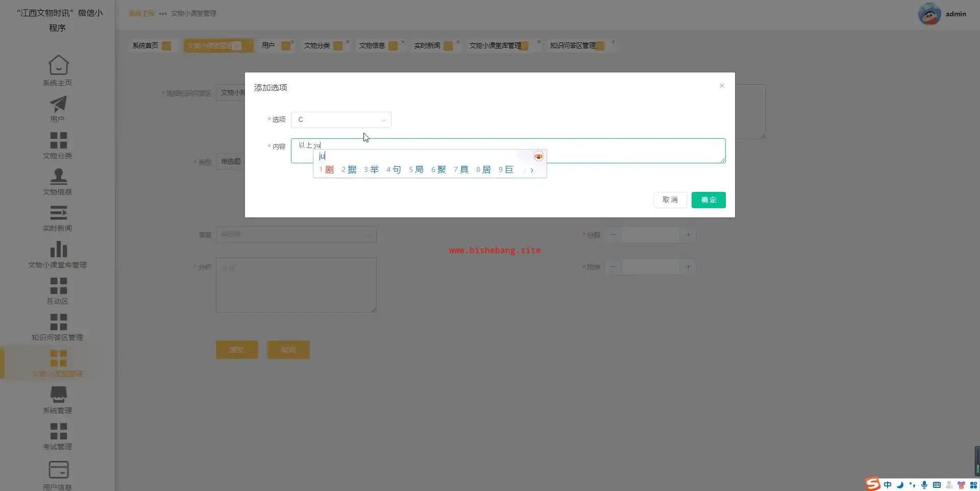Open the 系统主页 home icon in sidebar
980x491 pixels.
[58, 65]
